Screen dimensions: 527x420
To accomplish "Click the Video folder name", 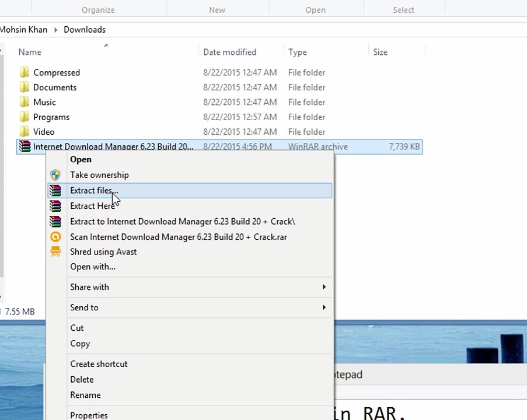I will pyautogui.click(x=44, y=132).
